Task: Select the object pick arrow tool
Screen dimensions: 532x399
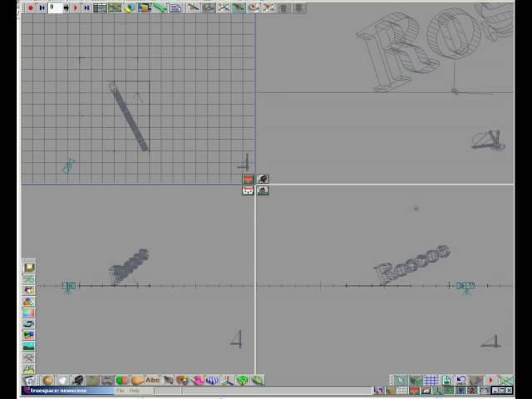Action: [x=401, y=381]
